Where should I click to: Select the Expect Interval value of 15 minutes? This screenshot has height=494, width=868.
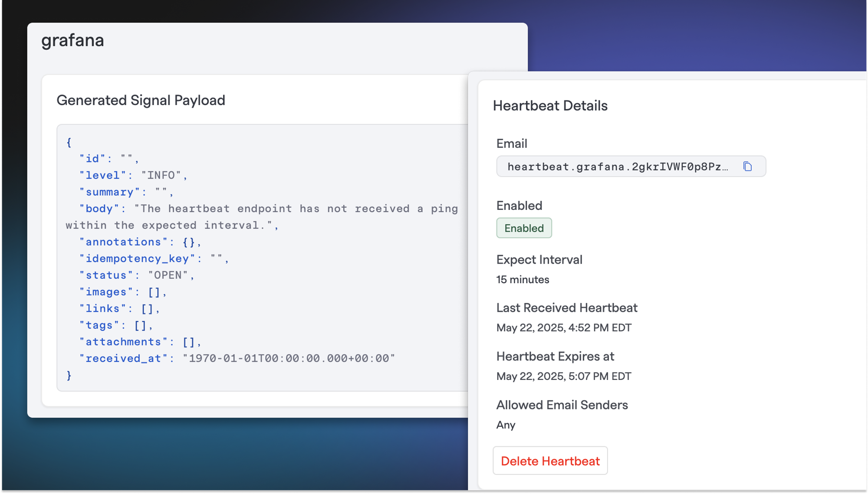pos(523,279)
